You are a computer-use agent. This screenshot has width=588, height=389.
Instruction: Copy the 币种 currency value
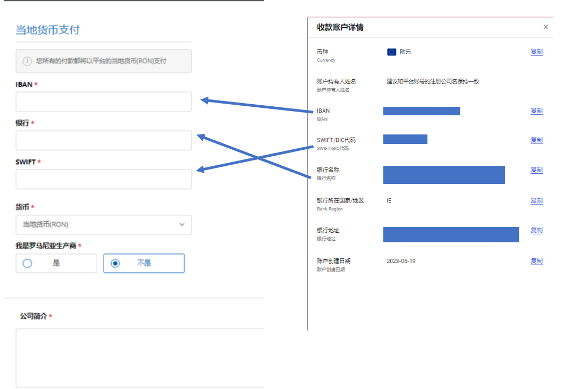coord(536,52)
